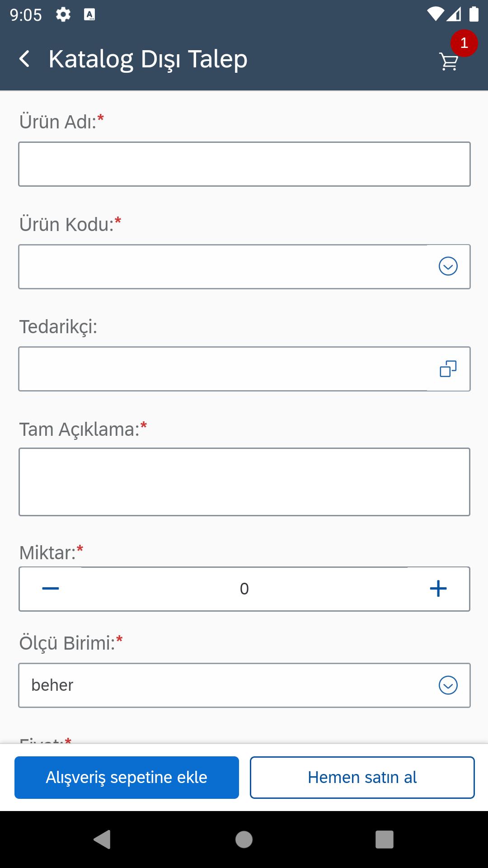Open the shopping cart icon
488x868 pixels.
449,62
